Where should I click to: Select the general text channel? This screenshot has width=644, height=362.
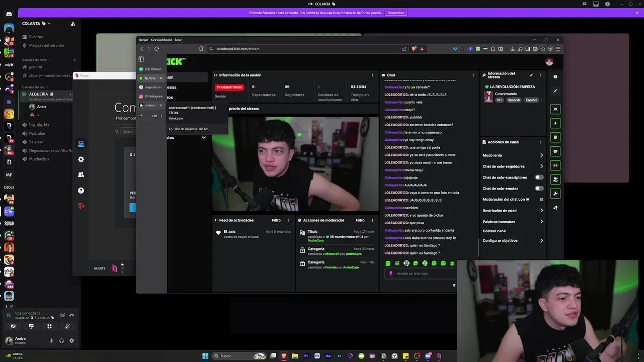tap(35, 67)
